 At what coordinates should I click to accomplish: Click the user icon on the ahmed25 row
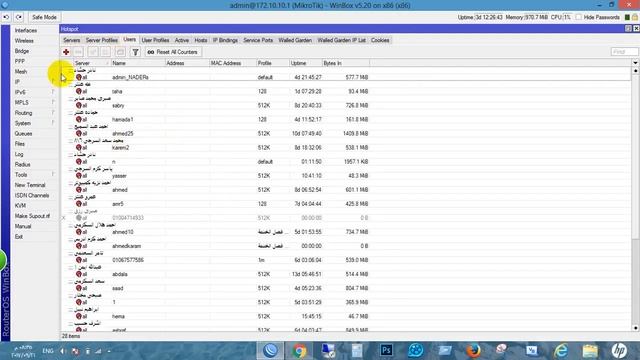coord(79,133)
